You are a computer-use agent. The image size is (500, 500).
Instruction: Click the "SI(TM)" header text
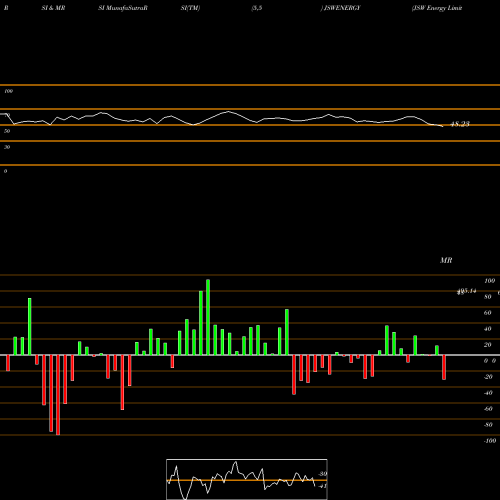click(x=190, y=8)
